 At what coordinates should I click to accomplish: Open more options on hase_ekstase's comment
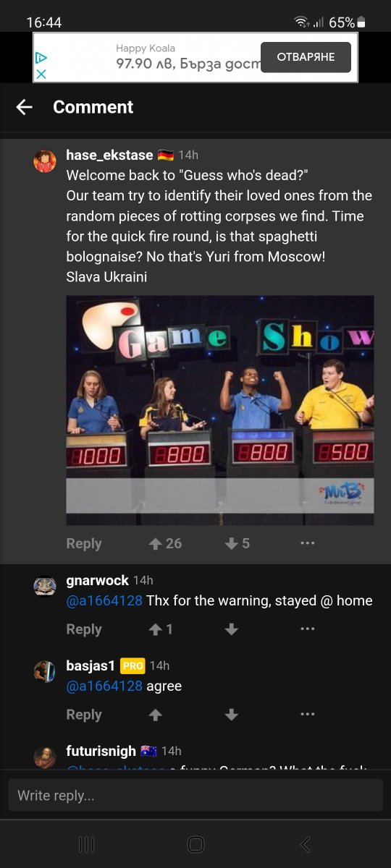[x=308, y=543]
